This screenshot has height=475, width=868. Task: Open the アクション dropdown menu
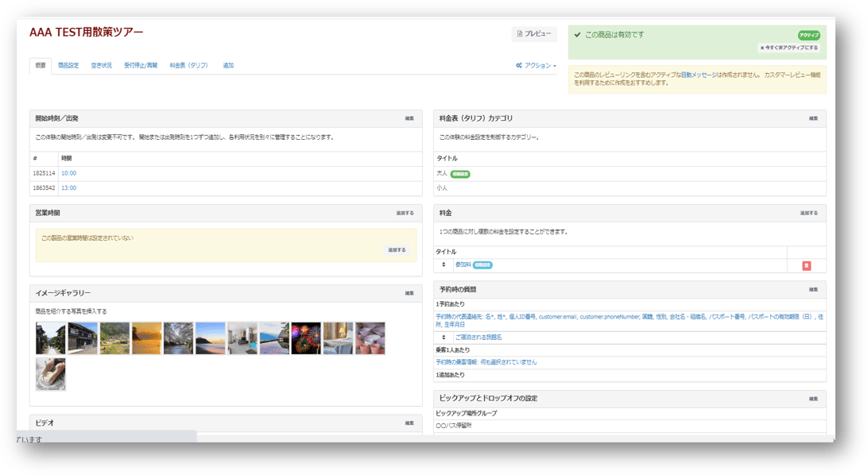point(536,65)
